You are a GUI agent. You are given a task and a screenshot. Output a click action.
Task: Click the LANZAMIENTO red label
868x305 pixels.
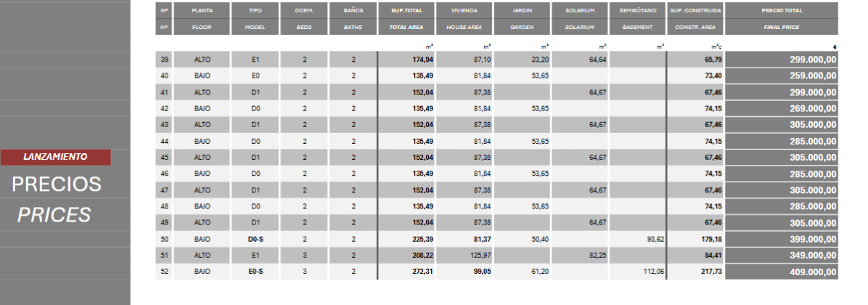click(x=56, y=157)
